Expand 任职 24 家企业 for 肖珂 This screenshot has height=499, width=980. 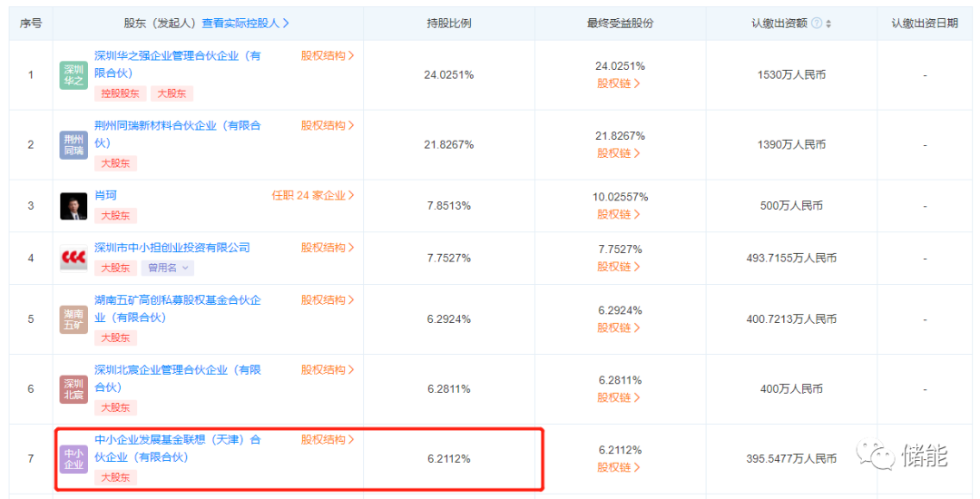313,195
